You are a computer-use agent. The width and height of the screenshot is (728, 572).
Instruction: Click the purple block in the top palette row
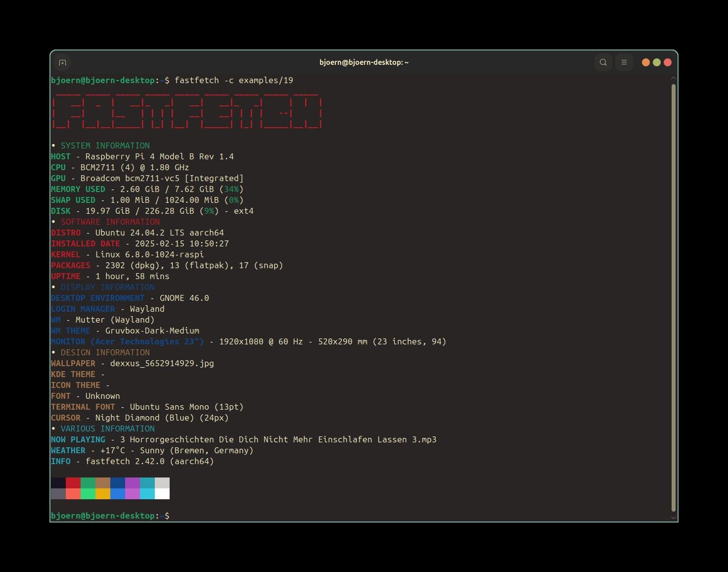point(133,483)
